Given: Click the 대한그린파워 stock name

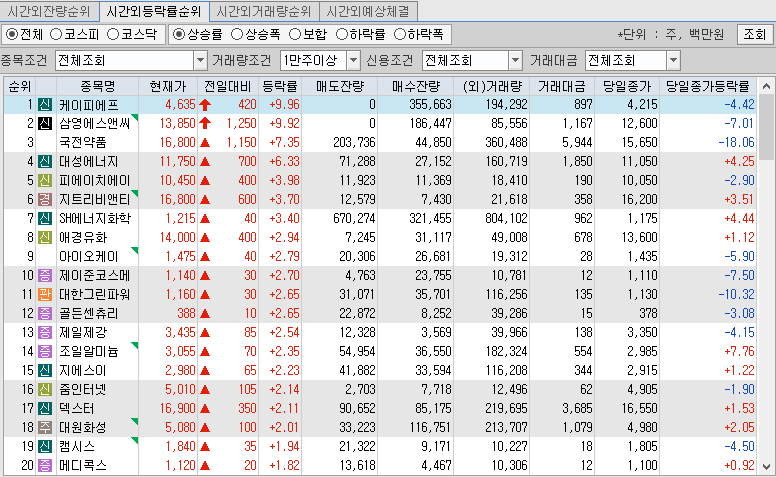Looking at the screenshot, I should coord(95,294).
